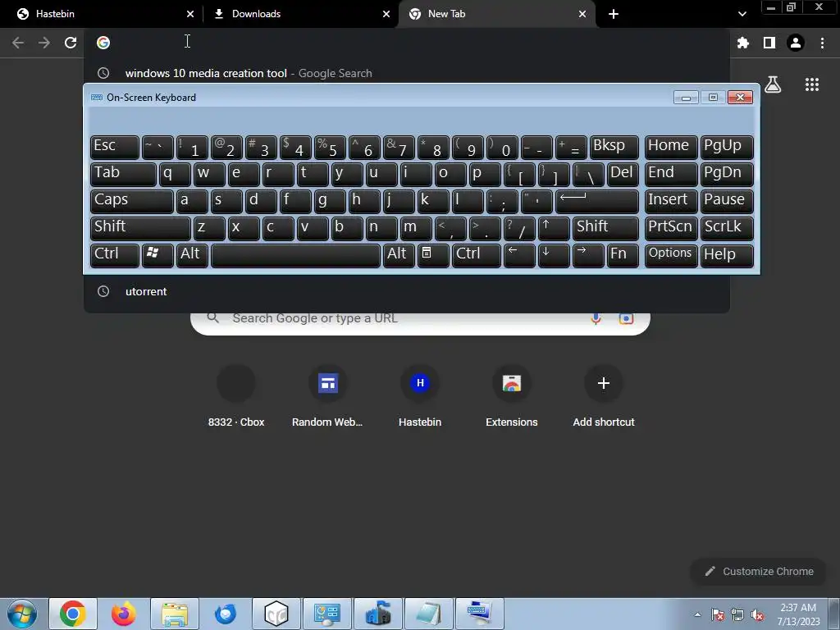
Task: Click the Esc key
Action: [x=115, y=148]
